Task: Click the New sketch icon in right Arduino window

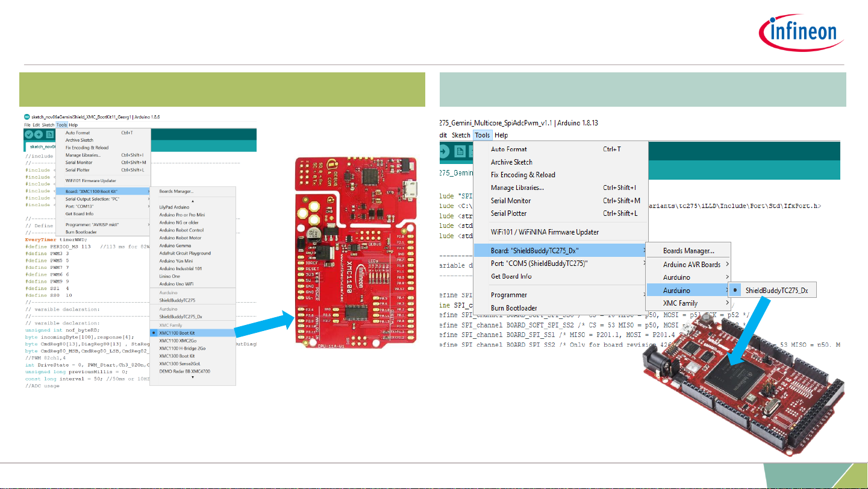Action: 460,151
